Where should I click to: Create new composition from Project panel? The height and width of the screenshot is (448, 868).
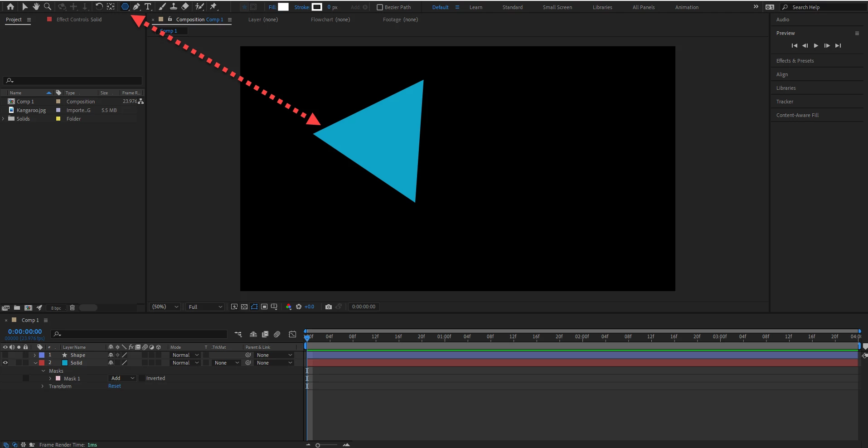(28, 308)
